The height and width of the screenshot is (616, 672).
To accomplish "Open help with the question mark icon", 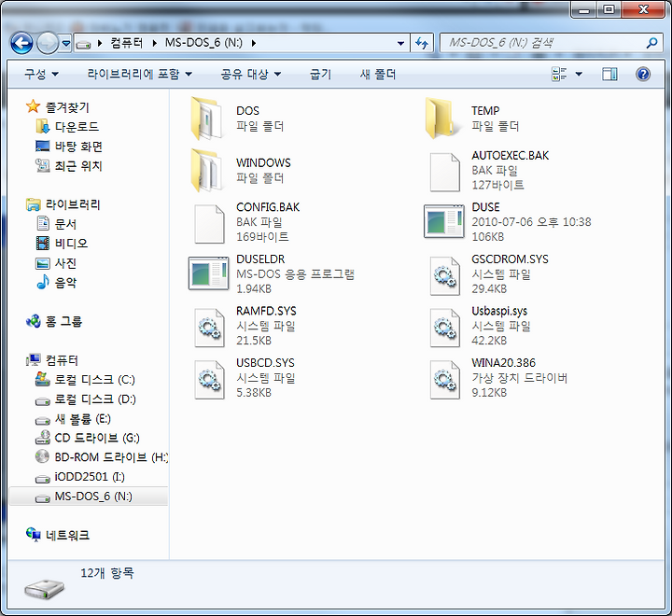I will [643, 74].
